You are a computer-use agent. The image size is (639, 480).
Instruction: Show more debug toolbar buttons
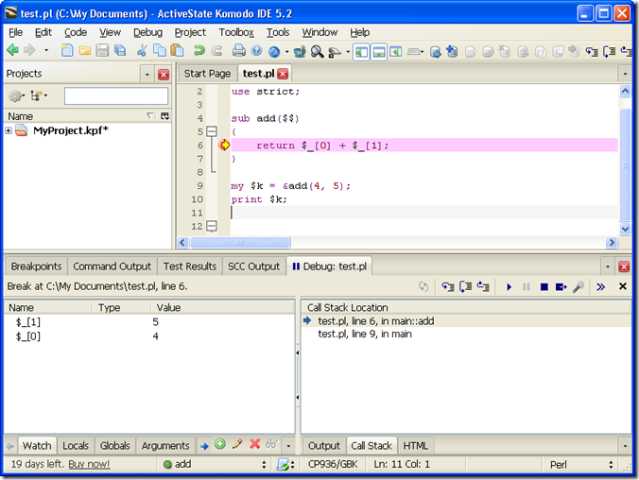(600, 287)
